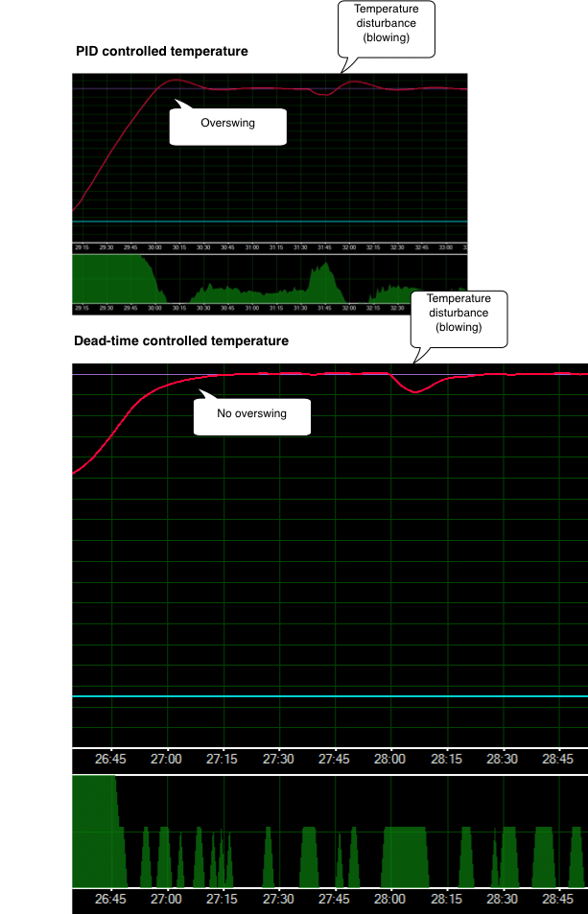Click 28:00 on the dead-time temperature chart axis
This screenshot has height=914, width=588.
coord(390,759)
